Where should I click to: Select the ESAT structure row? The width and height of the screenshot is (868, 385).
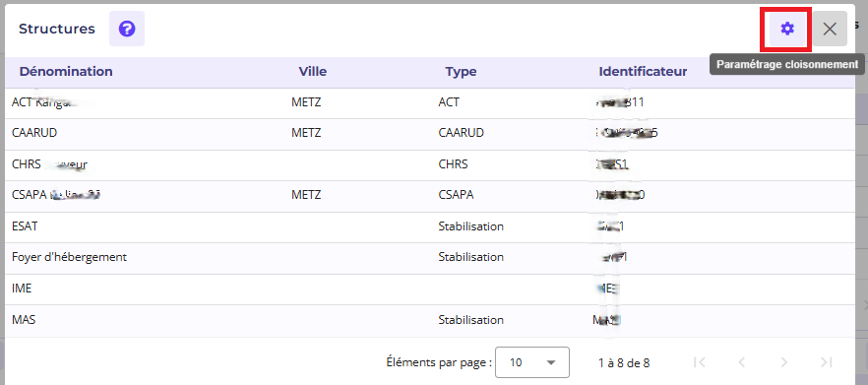[x=429, y=227]
